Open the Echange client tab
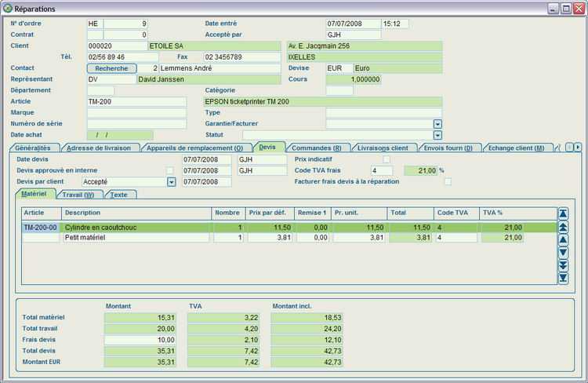The width and height of the screenshot is (588, 383). click(x=517, y=148)
